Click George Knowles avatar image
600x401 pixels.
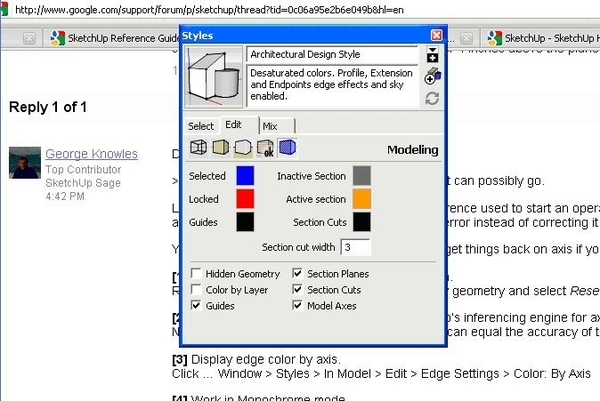pos(25,163)
